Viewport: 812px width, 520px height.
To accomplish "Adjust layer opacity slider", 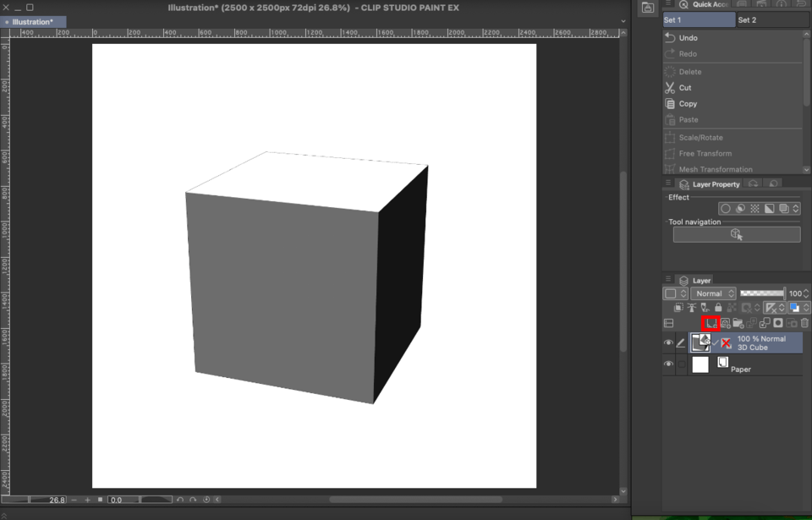I will coord(762,293).
